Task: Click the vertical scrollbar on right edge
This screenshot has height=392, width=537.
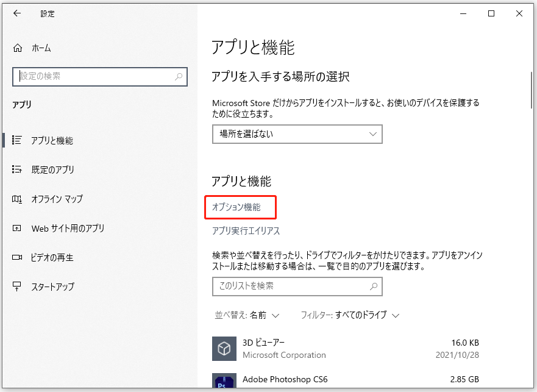Action: (x=532, y=91)
